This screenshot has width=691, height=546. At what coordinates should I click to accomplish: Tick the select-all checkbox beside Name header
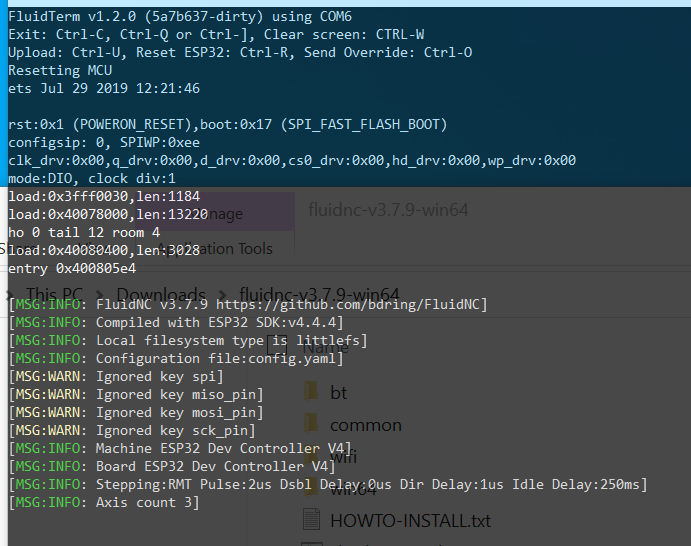277,347
